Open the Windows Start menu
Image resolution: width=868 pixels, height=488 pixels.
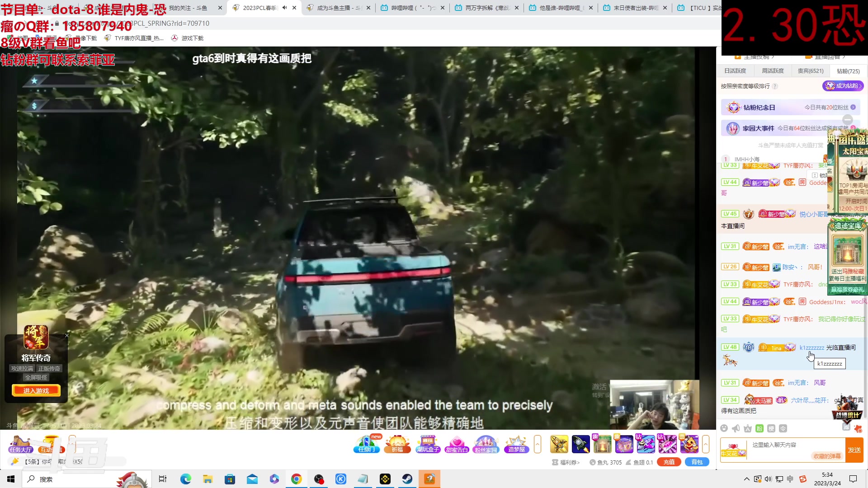pos(11,479)
